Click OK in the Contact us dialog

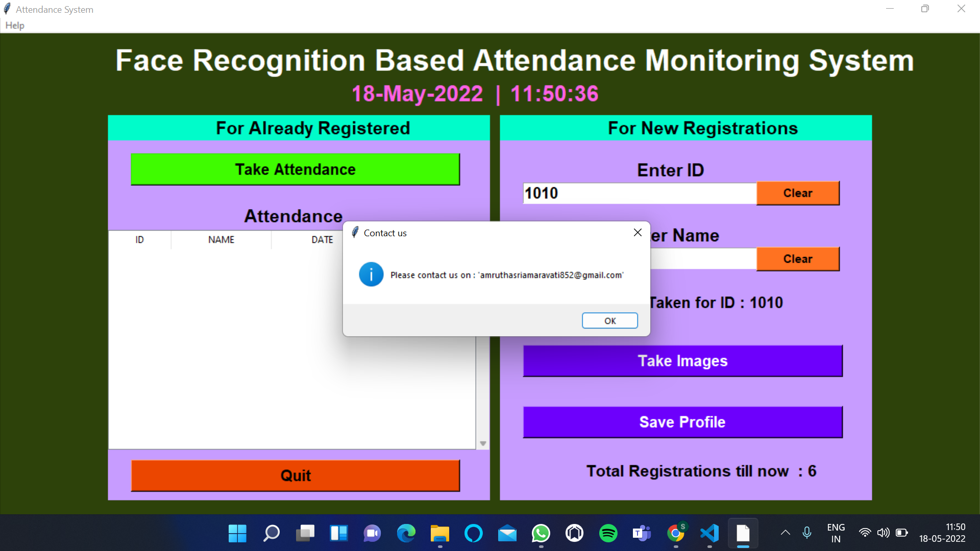point(609,320)
